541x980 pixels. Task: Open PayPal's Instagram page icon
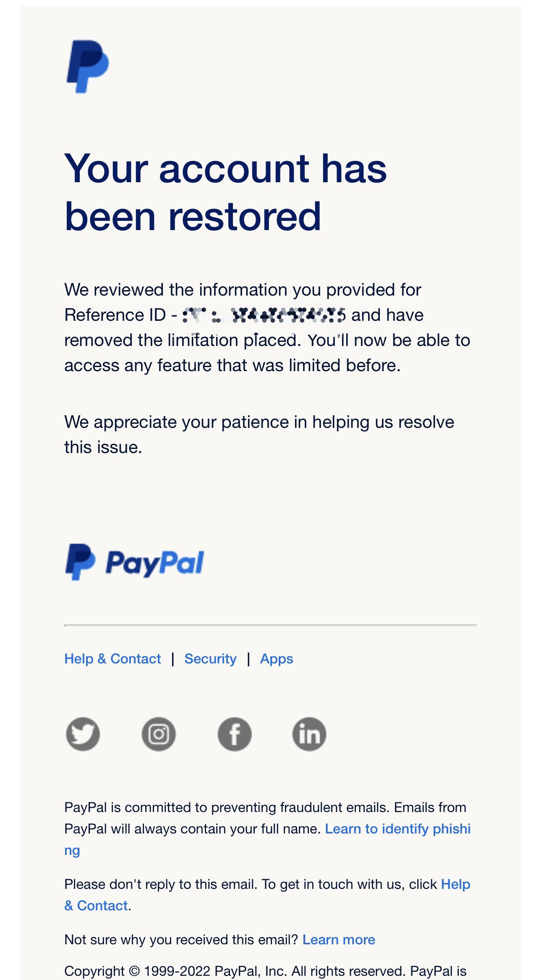click(x=159, y=734)
